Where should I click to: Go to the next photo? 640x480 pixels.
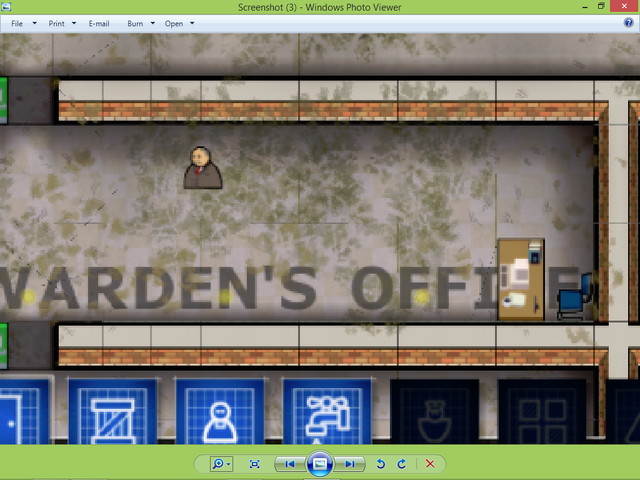click(x=349, y=464)
